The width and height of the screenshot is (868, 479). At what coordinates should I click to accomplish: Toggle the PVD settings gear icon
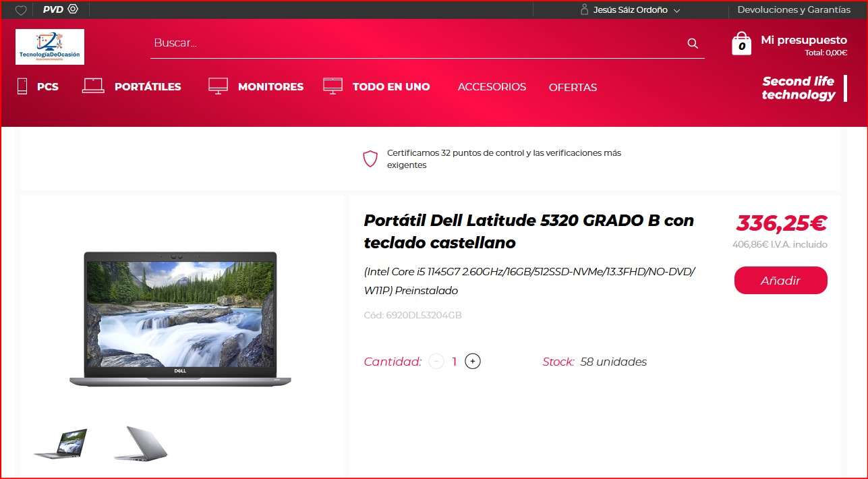pos(73,9)
